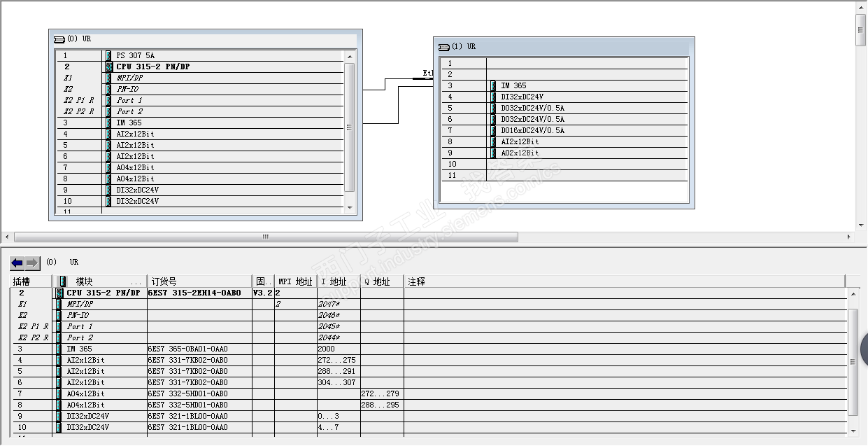The image size is (868, 446).
Task: Click the MPI 地址 column header
Action: click(x=295, y=281)
